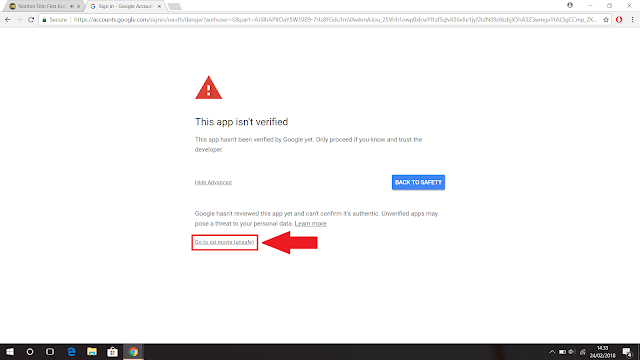
Task: Click the 'This app isn't verified' heading
Action: point(241,122)
